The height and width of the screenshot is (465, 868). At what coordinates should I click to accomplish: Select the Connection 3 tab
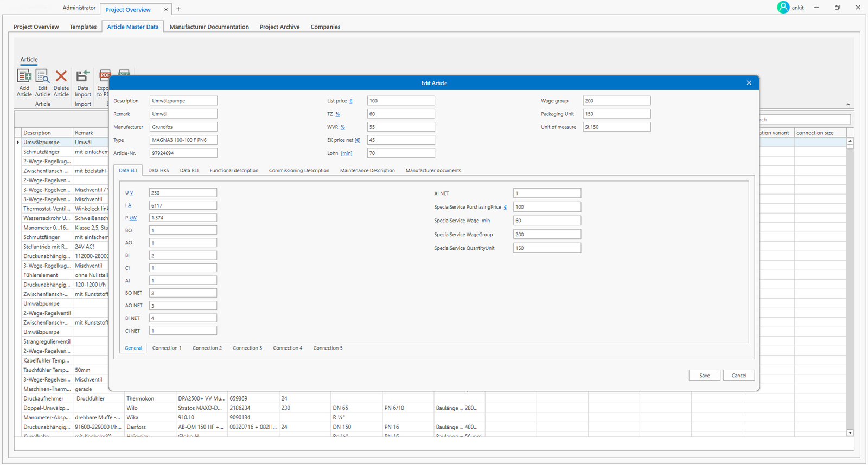coord(247,348)
